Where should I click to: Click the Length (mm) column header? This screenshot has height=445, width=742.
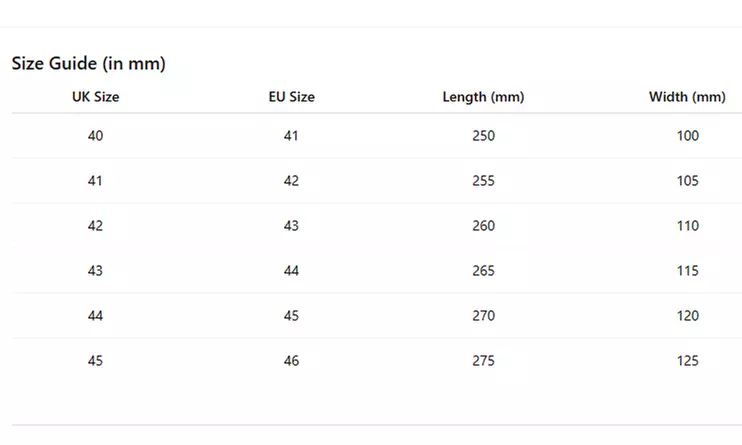483,97
